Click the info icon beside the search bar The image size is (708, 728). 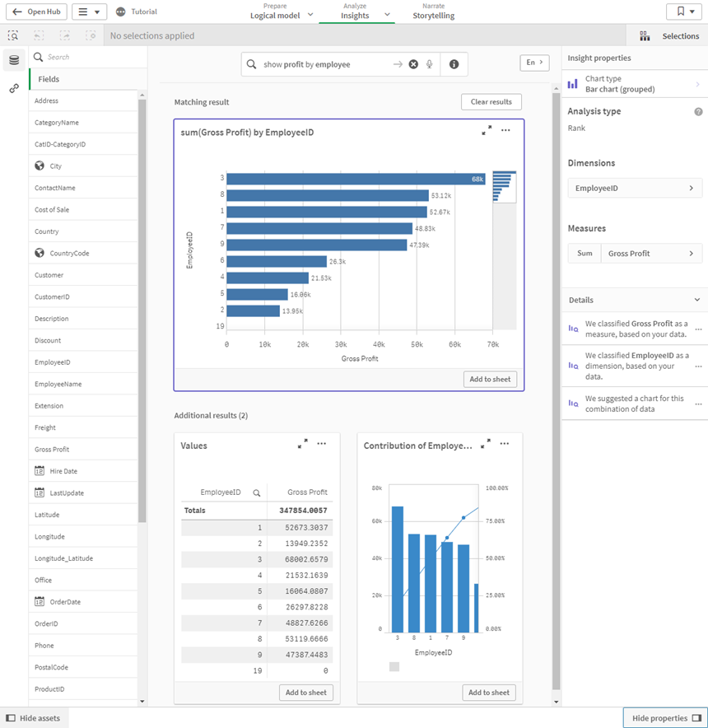coord(454,63)
